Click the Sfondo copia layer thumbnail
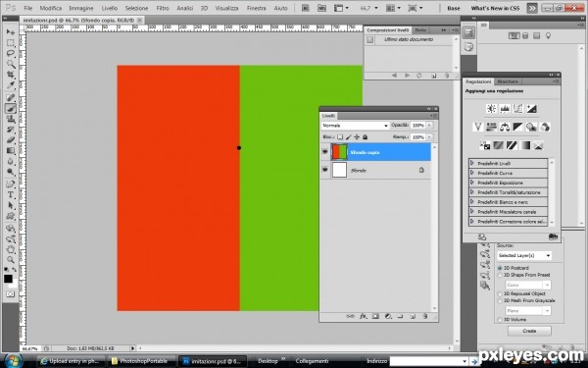The height and width of the screenshot is (368, 588). 339,152
